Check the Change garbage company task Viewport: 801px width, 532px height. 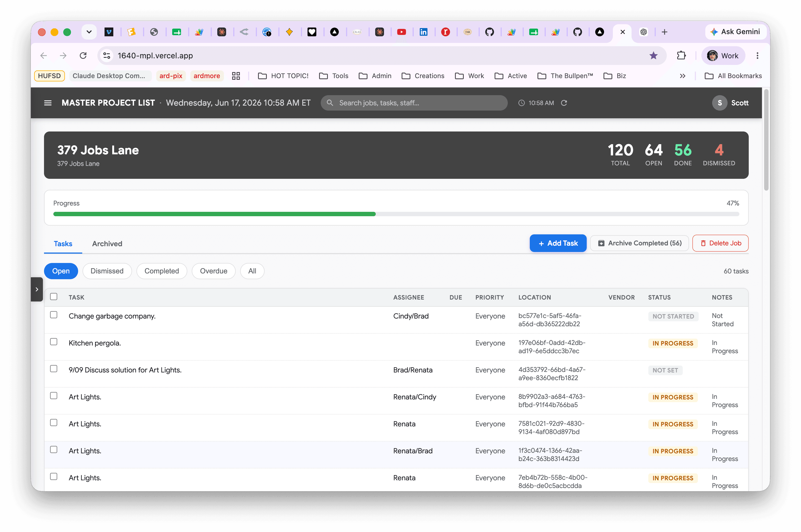point(54,315)
